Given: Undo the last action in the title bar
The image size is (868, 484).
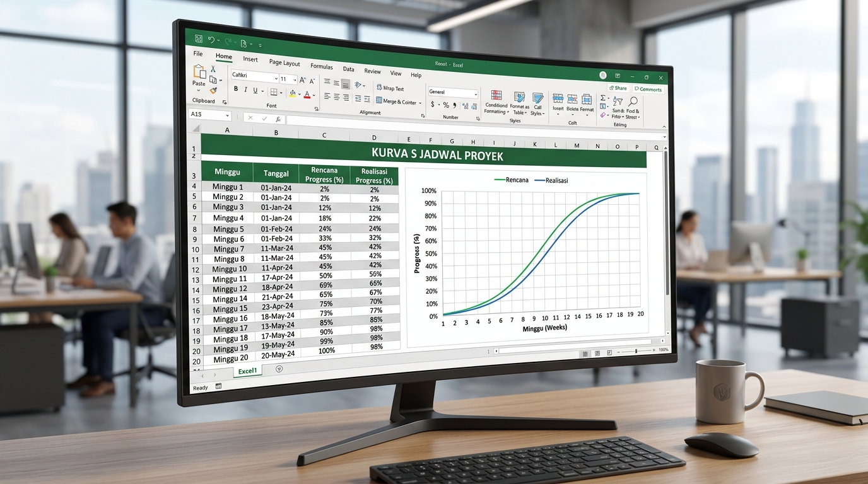Looking at the screenshot, I should 211,40.
